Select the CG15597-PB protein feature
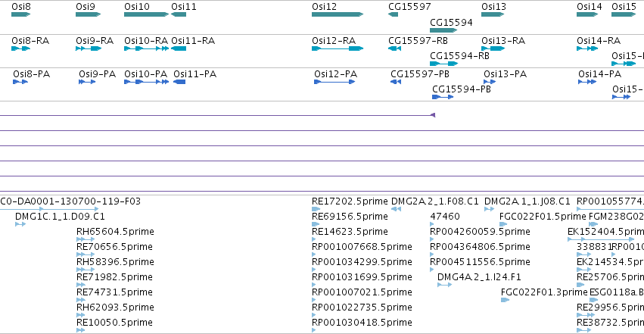The image size is (644, 334). click(396, 82)
